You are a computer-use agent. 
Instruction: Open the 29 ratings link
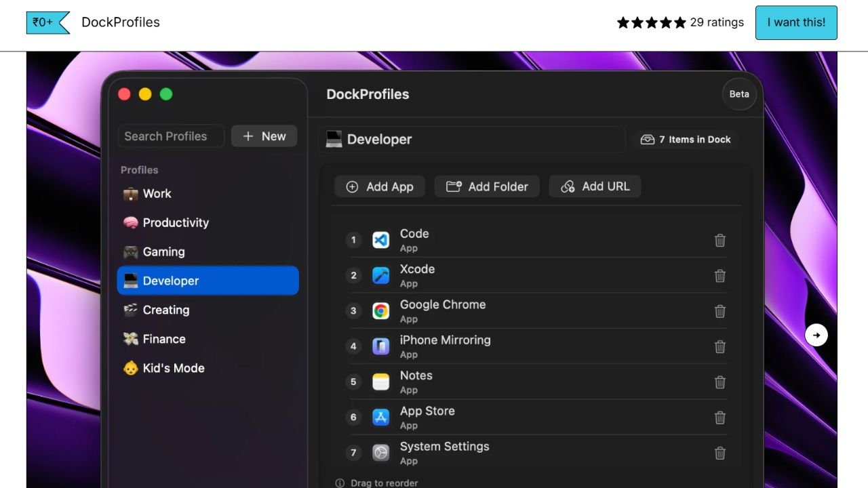tap(717, 22)
